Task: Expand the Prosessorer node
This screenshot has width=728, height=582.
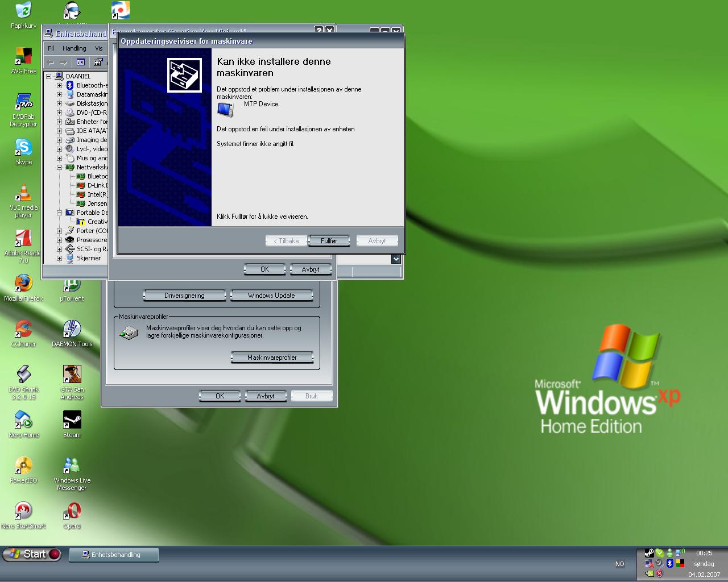Action: (x=59, y=240)
